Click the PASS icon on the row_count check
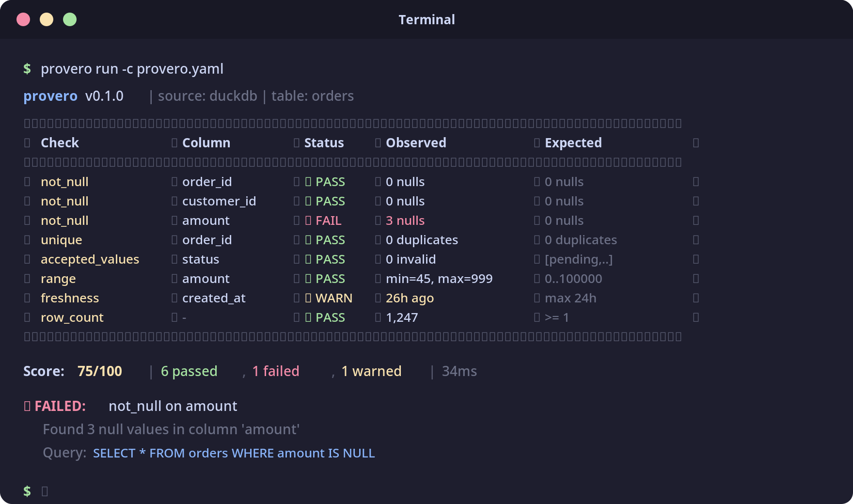 [308, 317]
